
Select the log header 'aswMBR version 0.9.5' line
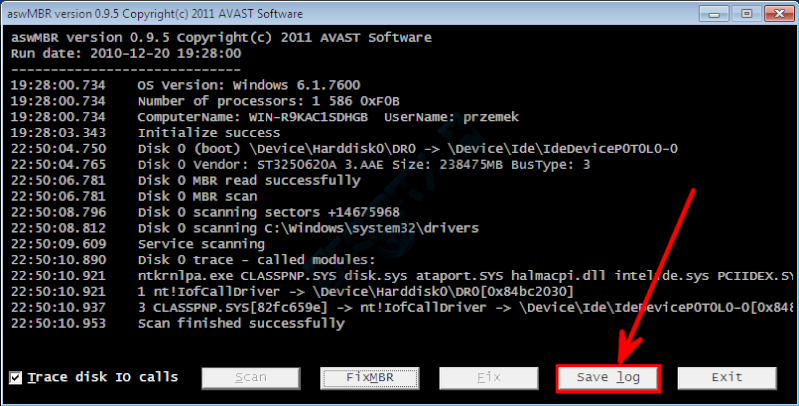pos(221,38)
